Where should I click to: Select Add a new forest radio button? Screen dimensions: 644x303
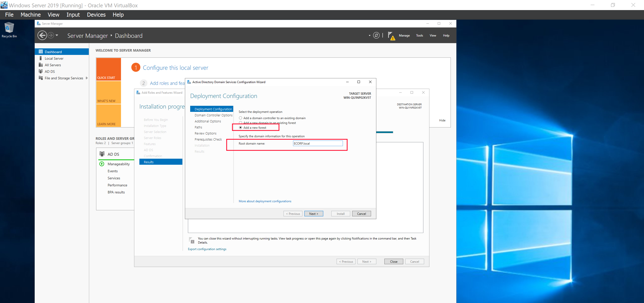coord(240,127)
